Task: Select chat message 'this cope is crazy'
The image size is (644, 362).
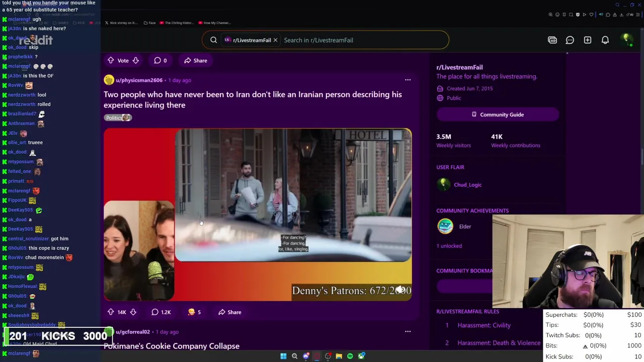Action: pos(49,248)
